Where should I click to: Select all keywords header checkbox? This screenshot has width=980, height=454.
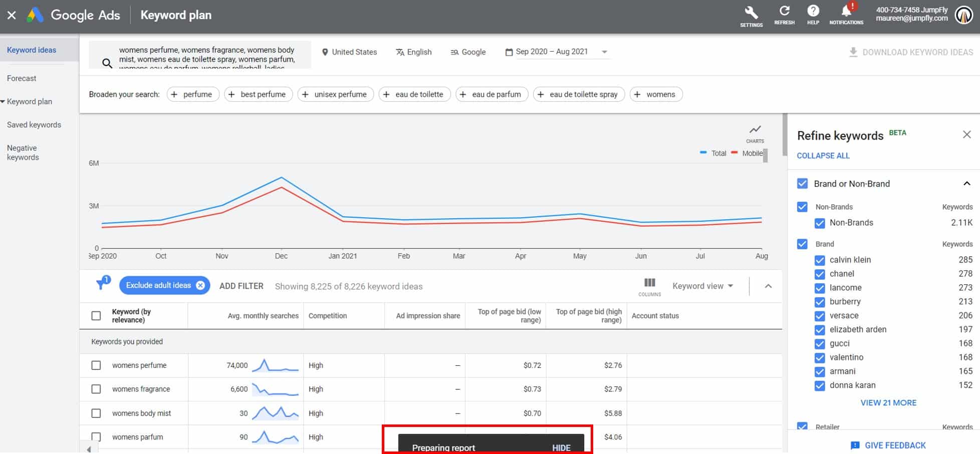pos(96,316)
